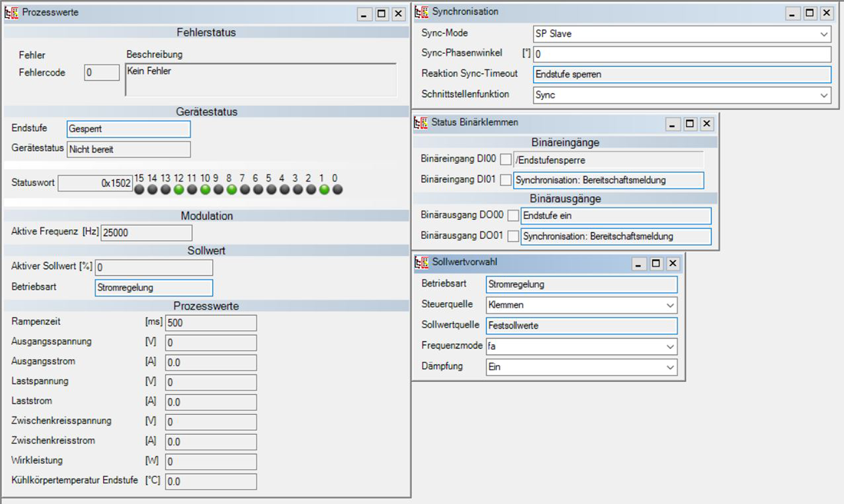
Task: Close the Synchronisation window
Action: (x=826, y=13)
